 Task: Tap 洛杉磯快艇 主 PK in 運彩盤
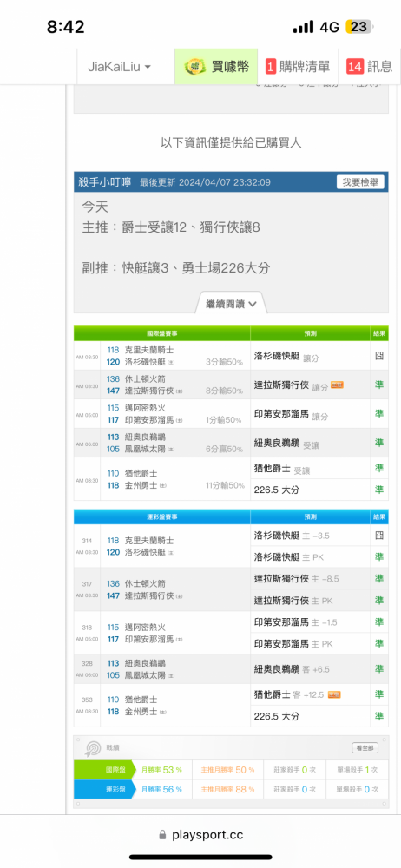[x=288, y=557]
